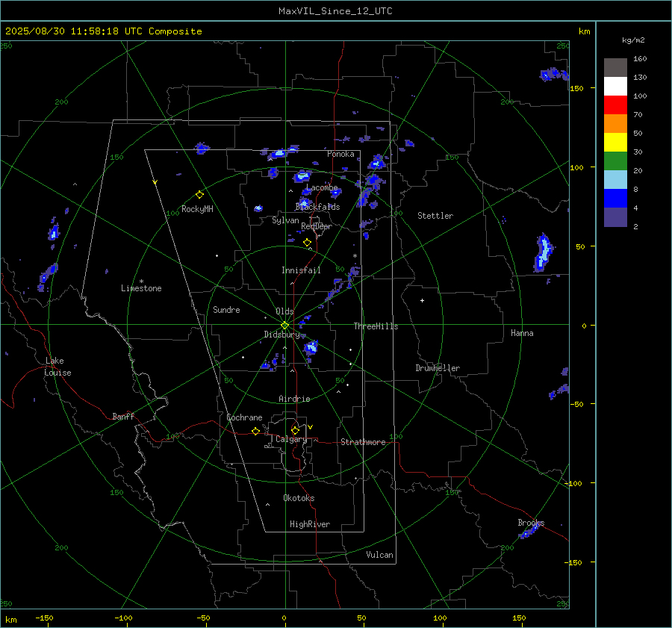This screenshot has height=628, width=672.
Task: Click the yellow diamond marker near RockyMH
Action: click(x=199, y=195)
